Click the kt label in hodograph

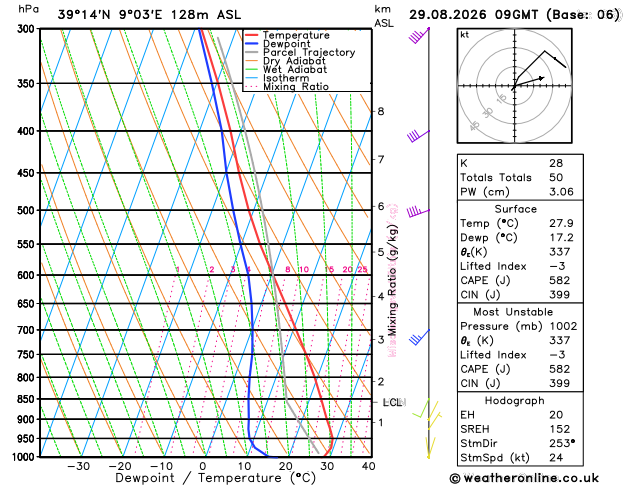(465, 35)
